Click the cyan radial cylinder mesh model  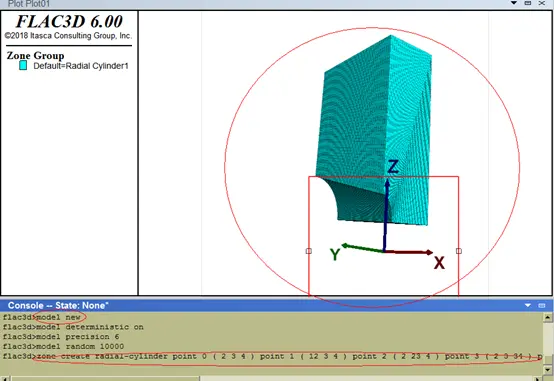pyautogui.click(x=375, y=131)
